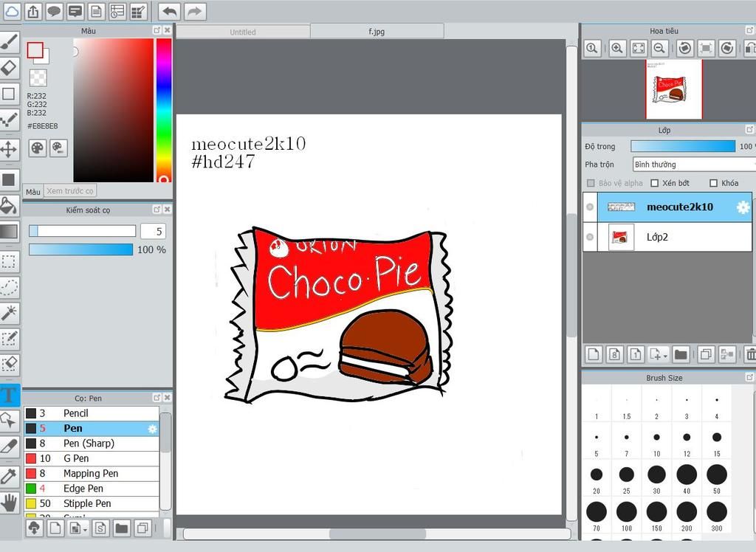The width and height of the screenshot is (756, 552).
Task: Rotate canvas right in navigator
Action: click(727, 48)
